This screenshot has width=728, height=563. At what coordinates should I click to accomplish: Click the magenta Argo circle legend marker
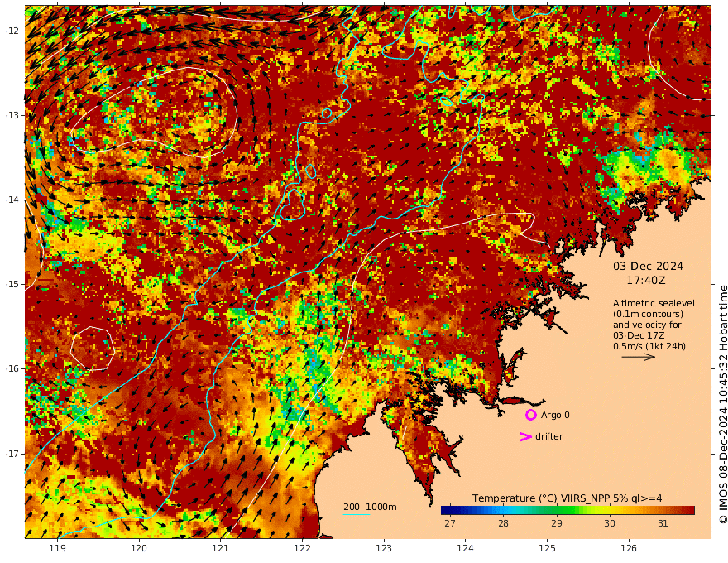[530, 415]
